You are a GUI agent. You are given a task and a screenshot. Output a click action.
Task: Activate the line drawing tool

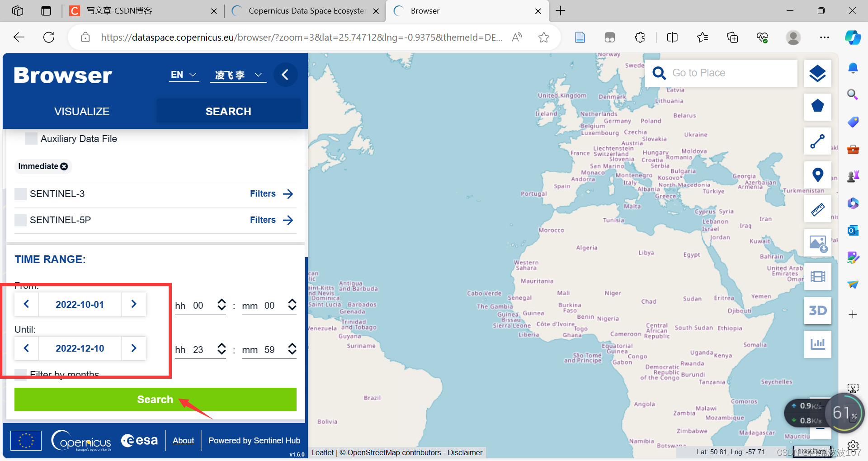coord(817,141)
